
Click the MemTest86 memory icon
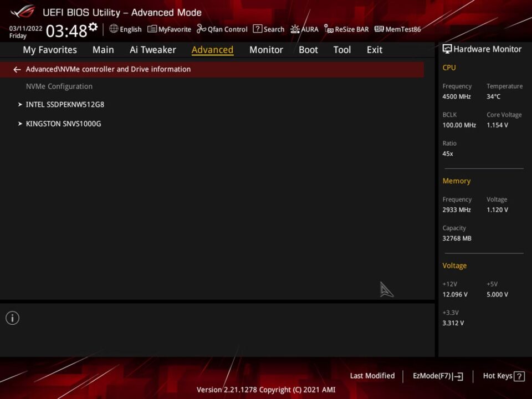[x=379, y=29]
